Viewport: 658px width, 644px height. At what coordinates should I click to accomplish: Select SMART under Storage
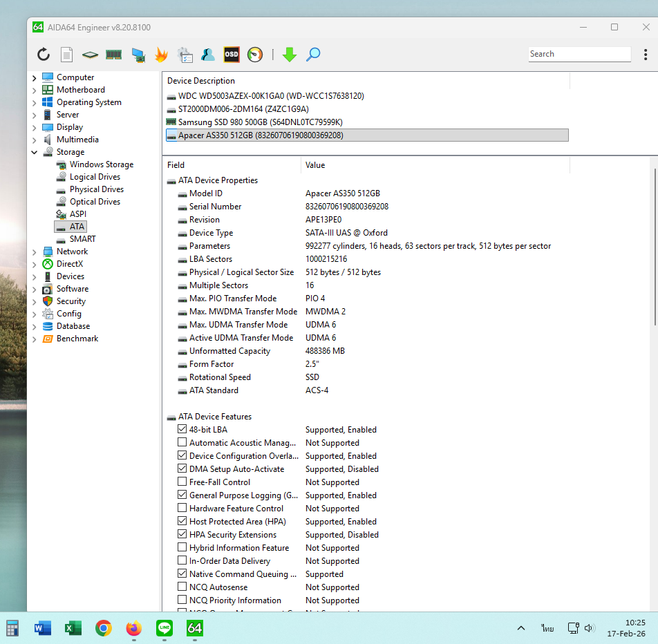click(x=82, y=239)
